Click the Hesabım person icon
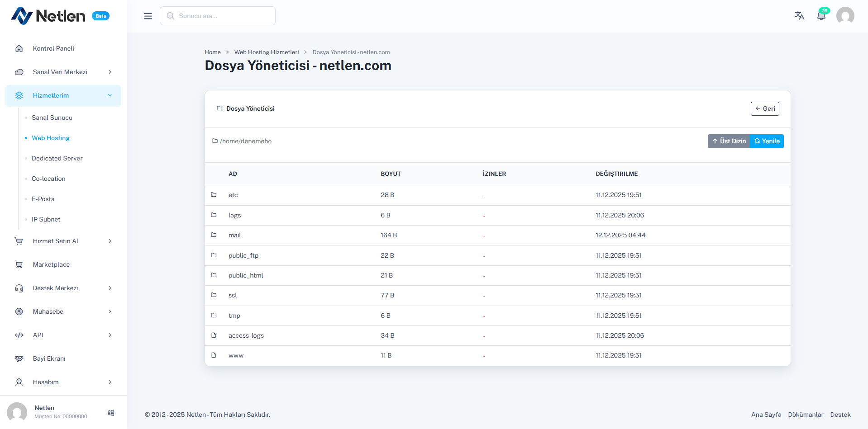This screenshot has width=868, height=429. pyautogui.click(x=19, y=382)
